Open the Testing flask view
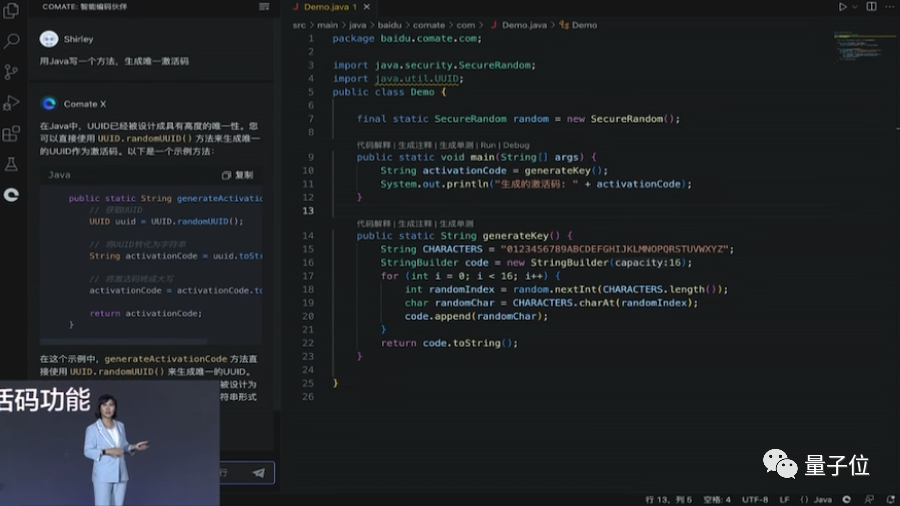Viewport: 900px width, 506px height. click(12, 164)
